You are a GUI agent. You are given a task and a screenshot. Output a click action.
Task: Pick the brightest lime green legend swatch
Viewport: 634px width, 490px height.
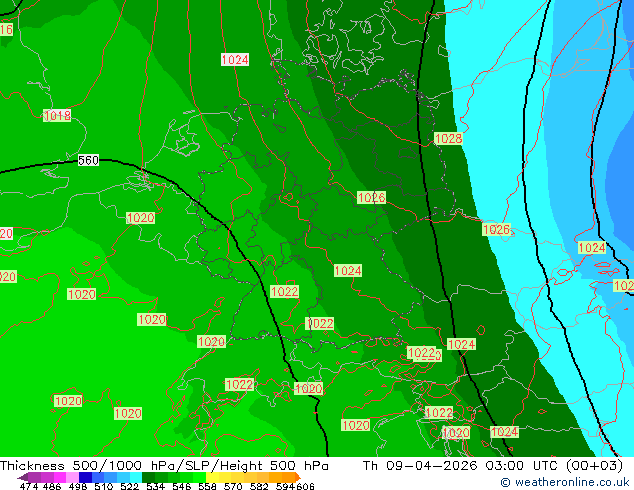click(199, 477)
